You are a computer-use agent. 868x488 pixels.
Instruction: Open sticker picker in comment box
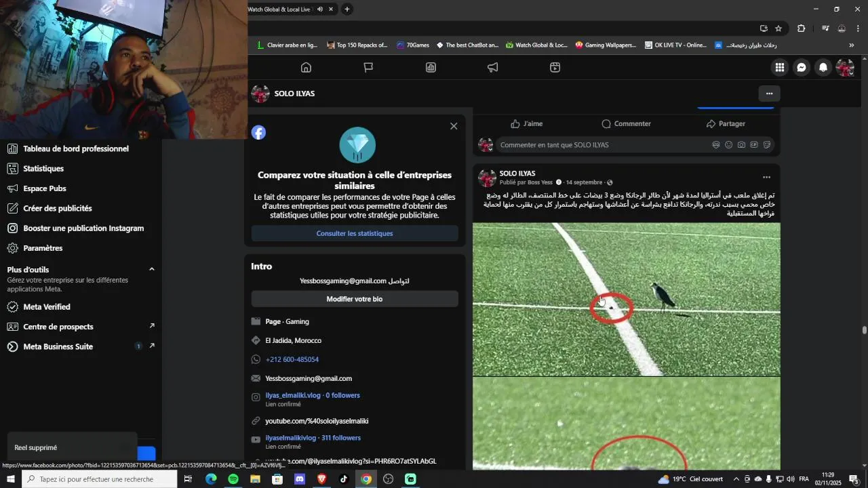pos(767,145)
